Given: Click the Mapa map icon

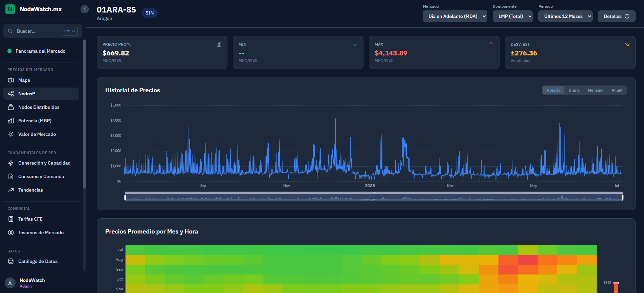Looking at the screenshot, I should coord(11,80).
